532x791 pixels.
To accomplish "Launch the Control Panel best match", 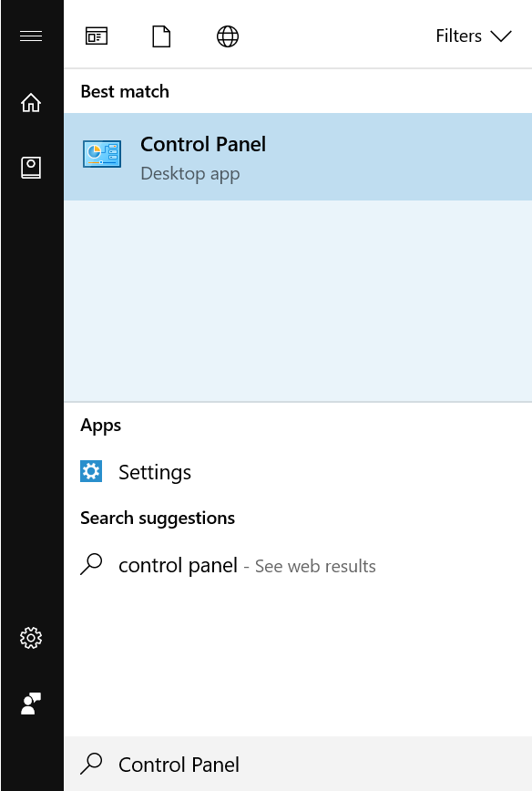I will pos(298,157).
